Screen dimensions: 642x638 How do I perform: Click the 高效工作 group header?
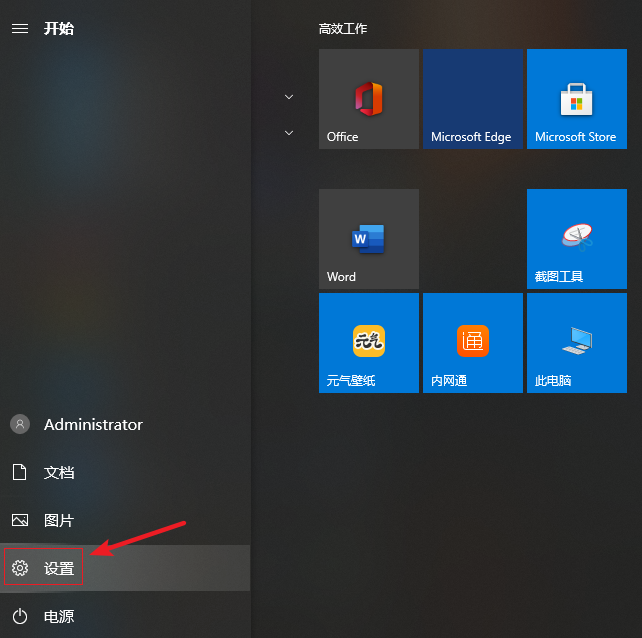click(343, 29)
